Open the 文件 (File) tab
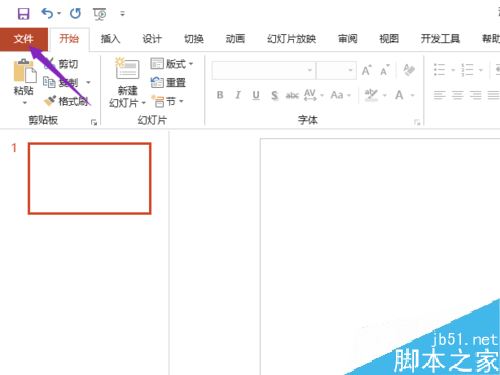This screenshot has width=500, height=375. point(24,39)
